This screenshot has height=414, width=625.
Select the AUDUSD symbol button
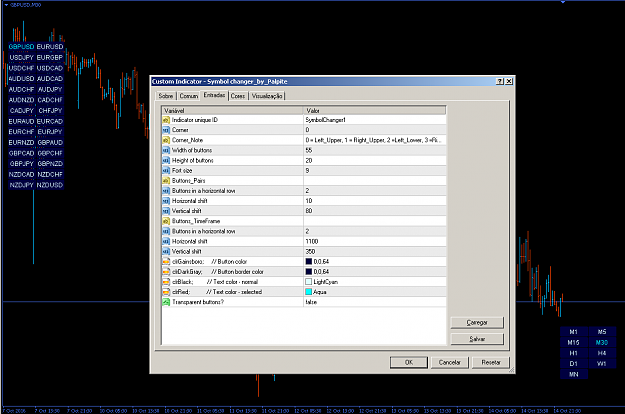[x=22, y=78]
